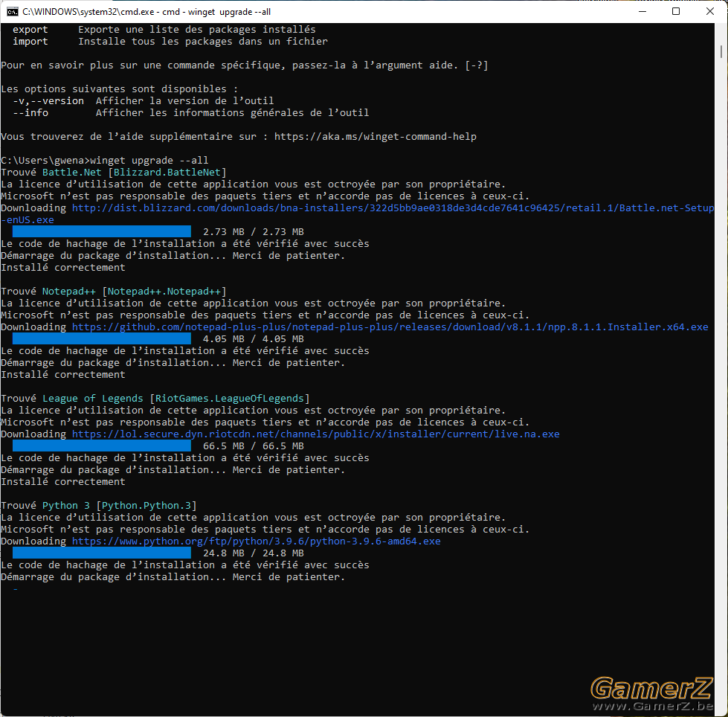This screenshot has height=717, width=728.
Task: Click the package ID '[Python.Python.3]'
Action: (x=146, y=505)
